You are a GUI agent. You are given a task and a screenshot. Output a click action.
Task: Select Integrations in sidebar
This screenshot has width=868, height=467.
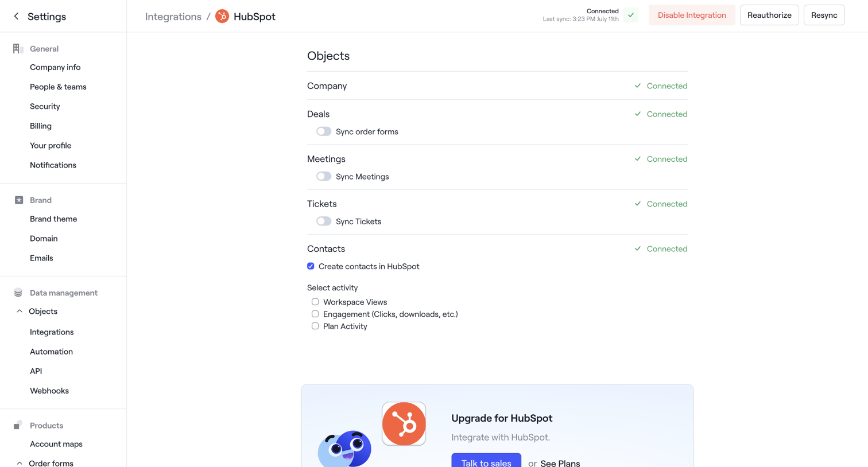pos(52,332)
